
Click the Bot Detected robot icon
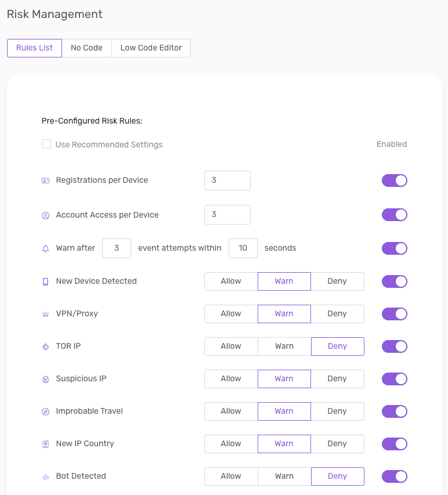click(45, 476)
